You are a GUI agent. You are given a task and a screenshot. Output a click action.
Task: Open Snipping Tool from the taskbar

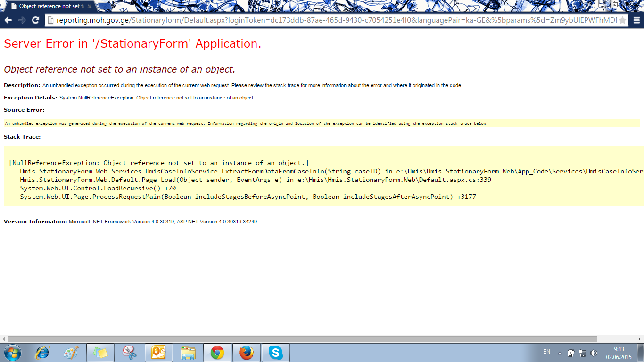(129, 353)
